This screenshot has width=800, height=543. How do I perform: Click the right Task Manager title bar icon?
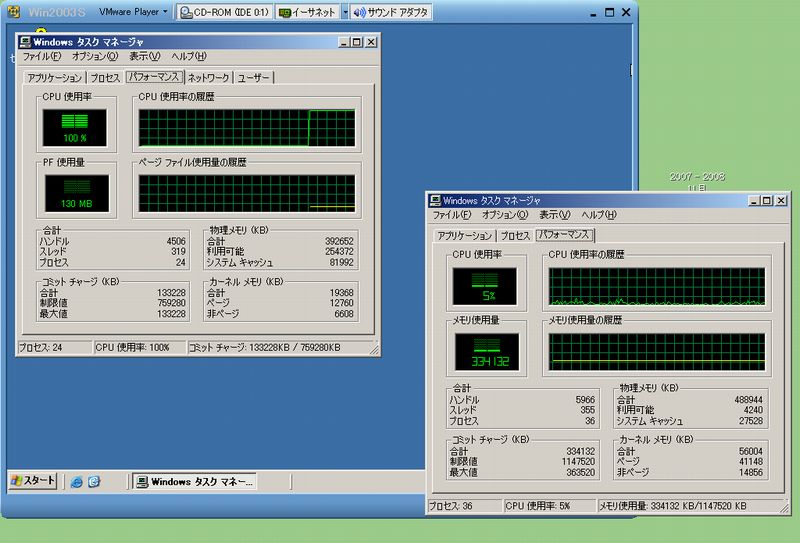[435, 201]
